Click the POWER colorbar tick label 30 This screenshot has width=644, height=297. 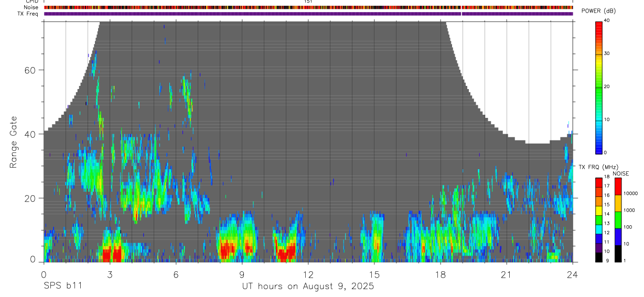click(x=607, y=53)
